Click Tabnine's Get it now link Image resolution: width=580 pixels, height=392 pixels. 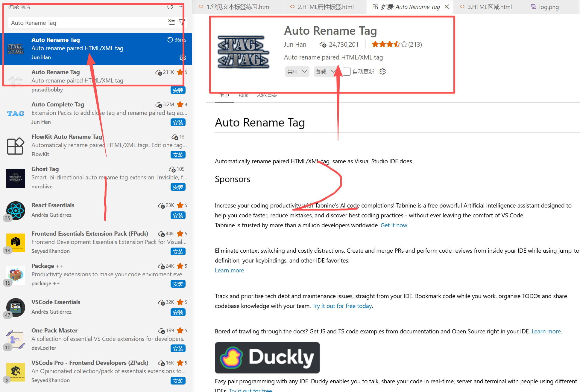tap(394, 225)
